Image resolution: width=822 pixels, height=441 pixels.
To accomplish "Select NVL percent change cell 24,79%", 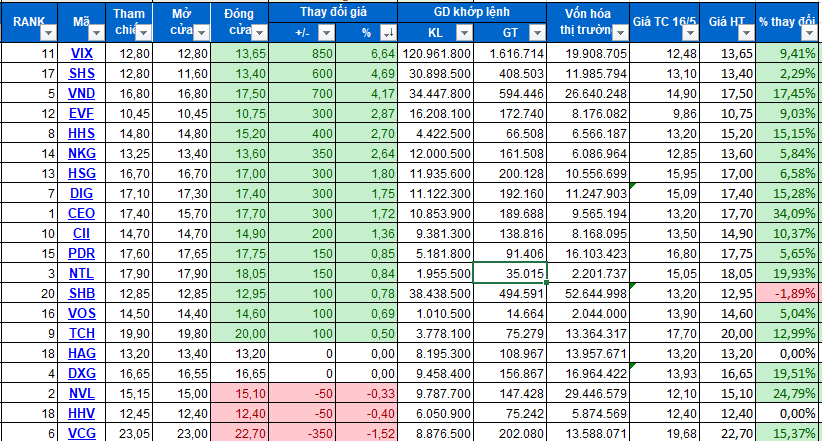I will 787,393.
